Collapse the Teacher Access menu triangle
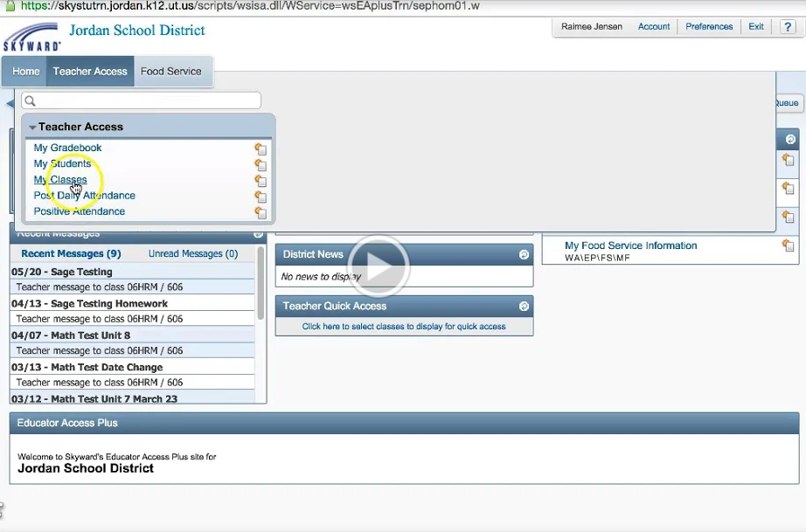This screenshot has height=532, width=806. coord(32,126)
